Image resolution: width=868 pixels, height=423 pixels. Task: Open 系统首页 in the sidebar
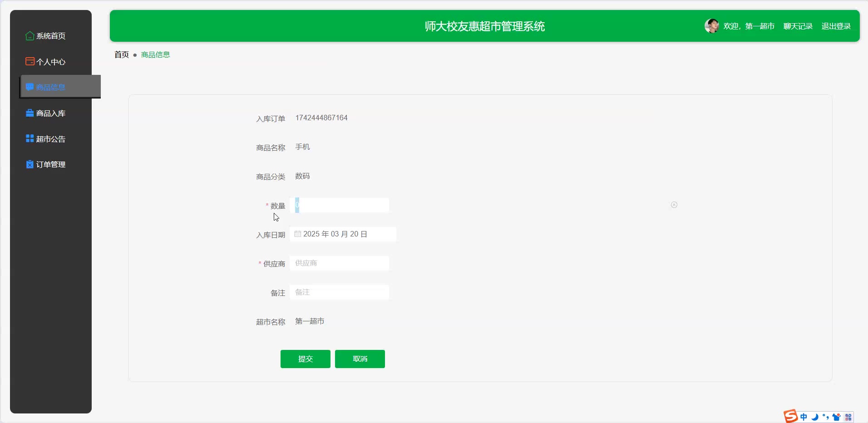pyautogui.click(x=51, y=36)
